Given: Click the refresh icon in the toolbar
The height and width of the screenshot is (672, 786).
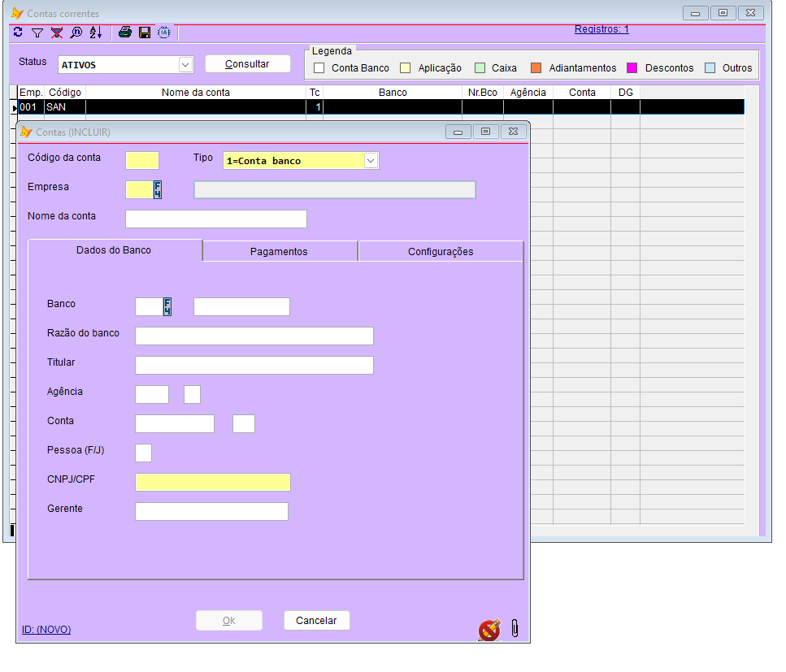Looking at the screenshot, I should point(18,33).
